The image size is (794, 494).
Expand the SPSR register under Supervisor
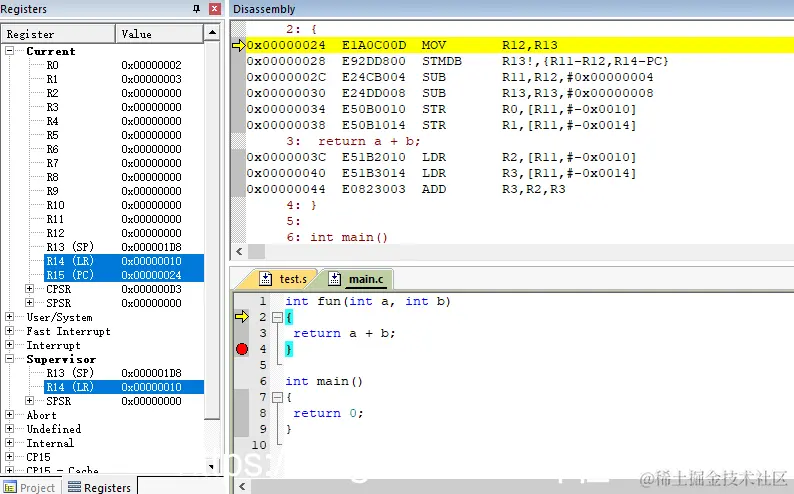tap(29, 400)
